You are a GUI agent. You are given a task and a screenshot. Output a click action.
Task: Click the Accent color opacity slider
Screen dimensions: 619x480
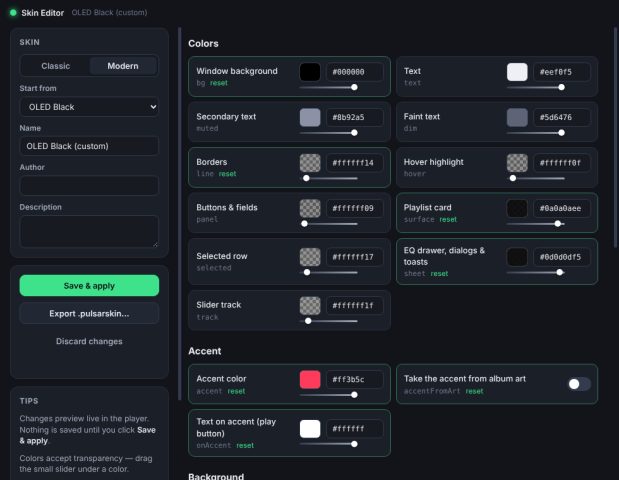328,395
